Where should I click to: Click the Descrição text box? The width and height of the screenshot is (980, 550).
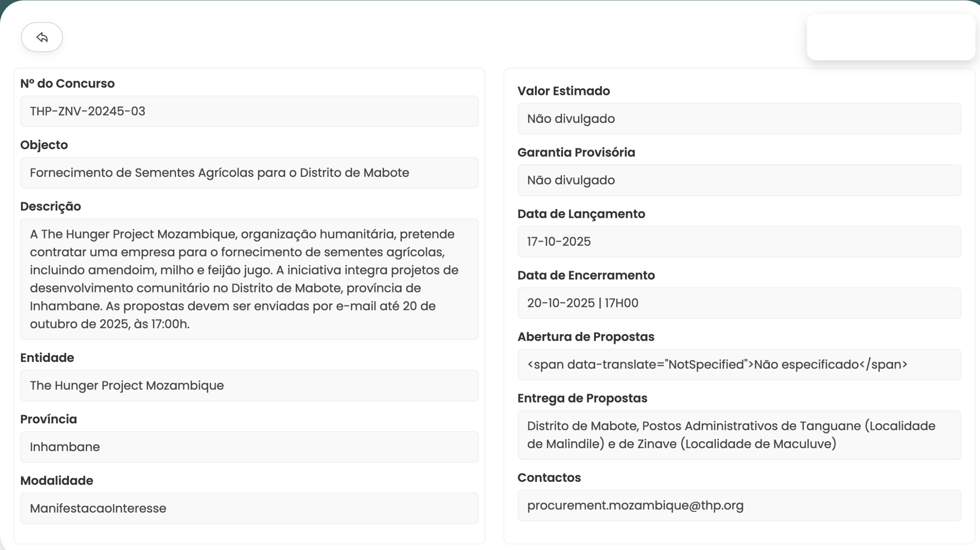[249, 279]
